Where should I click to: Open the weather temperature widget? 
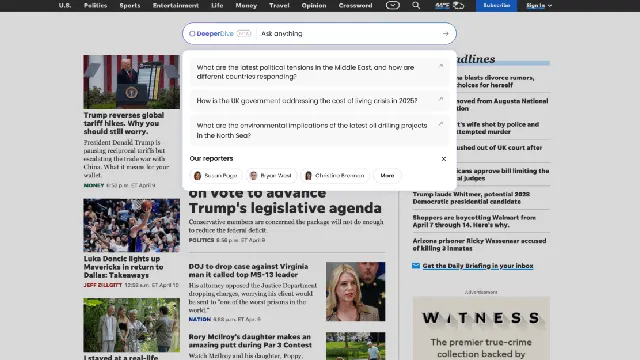(x=450, y=5)
